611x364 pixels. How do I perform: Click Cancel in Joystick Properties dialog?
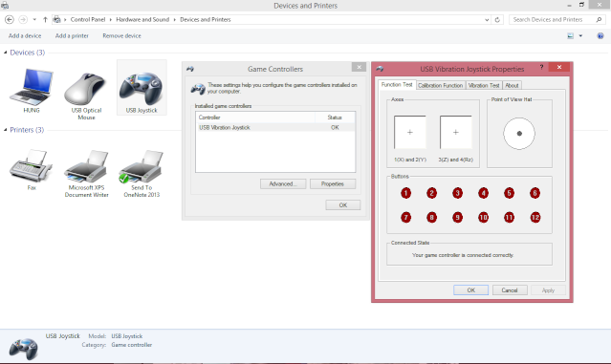510,290
